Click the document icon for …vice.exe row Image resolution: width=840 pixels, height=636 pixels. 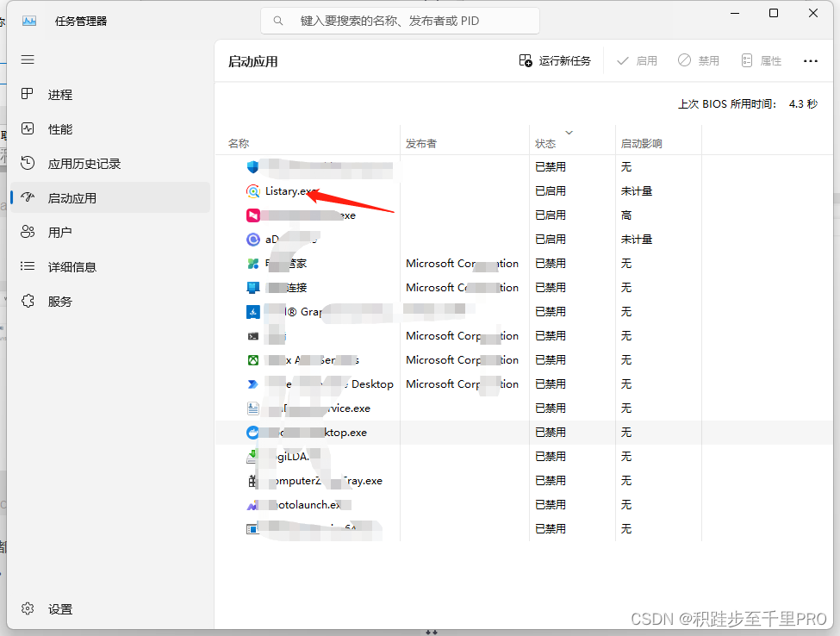[252, 408]
